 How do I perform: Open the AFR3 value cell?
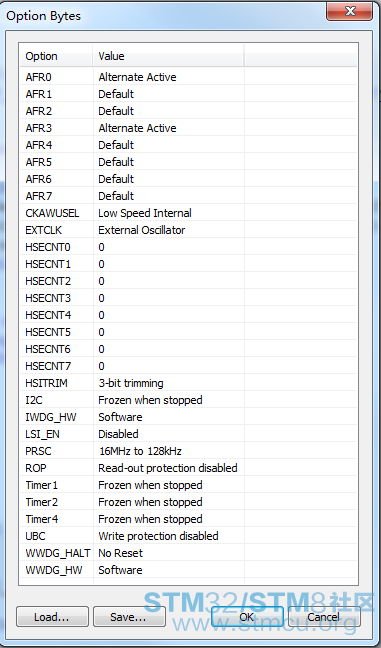click(169, 128)
